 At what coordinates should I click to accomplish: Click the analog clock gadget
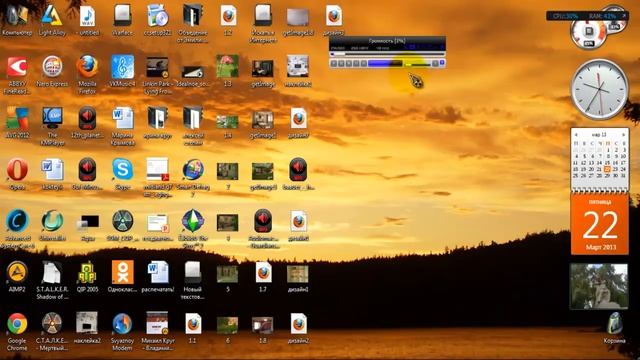[599, 89]
